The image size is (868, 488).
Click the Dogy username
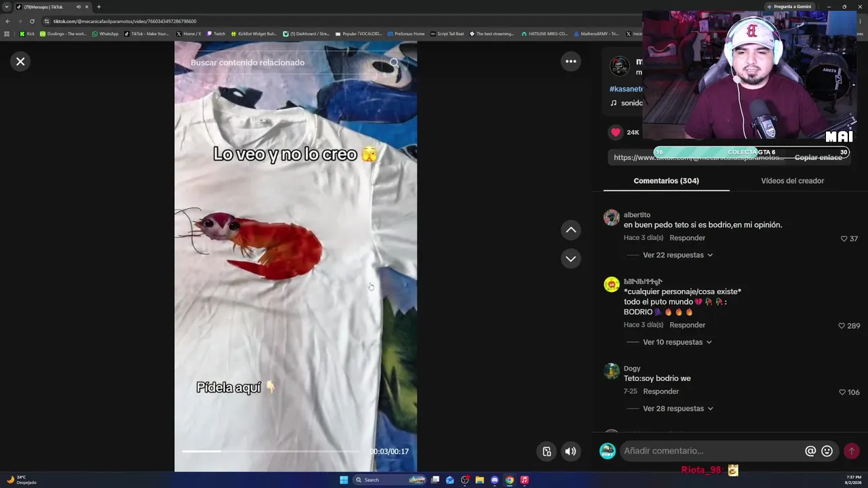pos(632,369)
